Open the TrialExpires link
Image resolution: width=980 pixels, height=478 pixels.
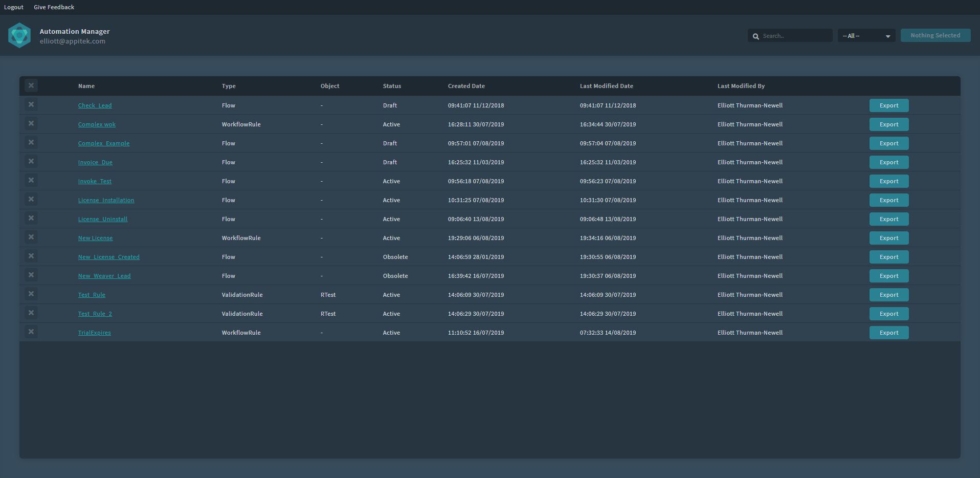pyautogui.click(x=94, y=333)
